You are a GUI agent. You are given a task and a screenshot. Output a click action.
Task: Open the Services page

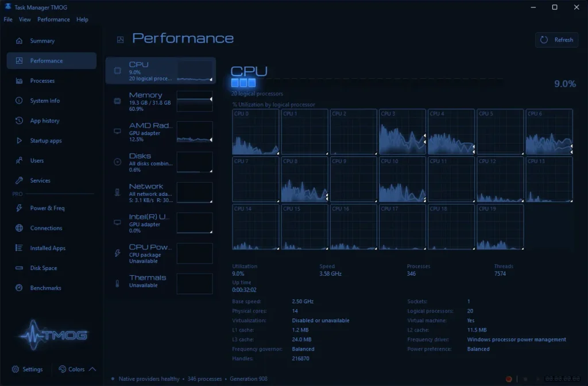(51, 180)
